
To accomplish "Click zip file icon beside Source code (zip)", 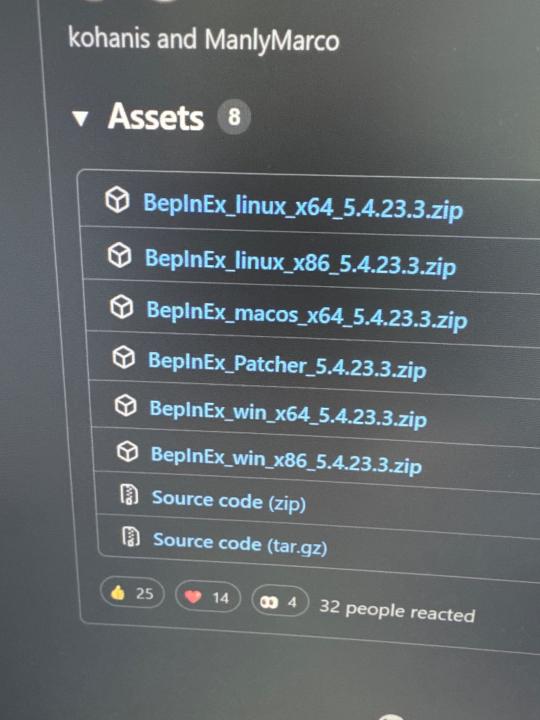I will [x=129, y=495].
